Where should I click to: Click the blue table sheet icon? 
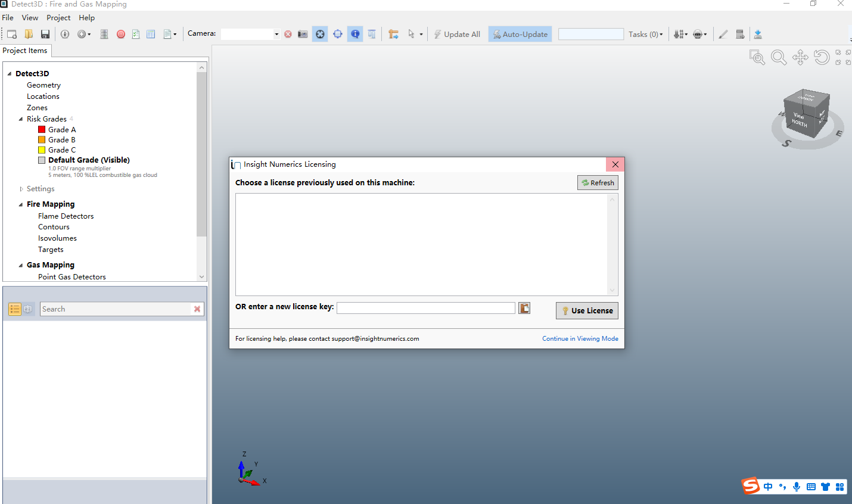pos(151,34)
